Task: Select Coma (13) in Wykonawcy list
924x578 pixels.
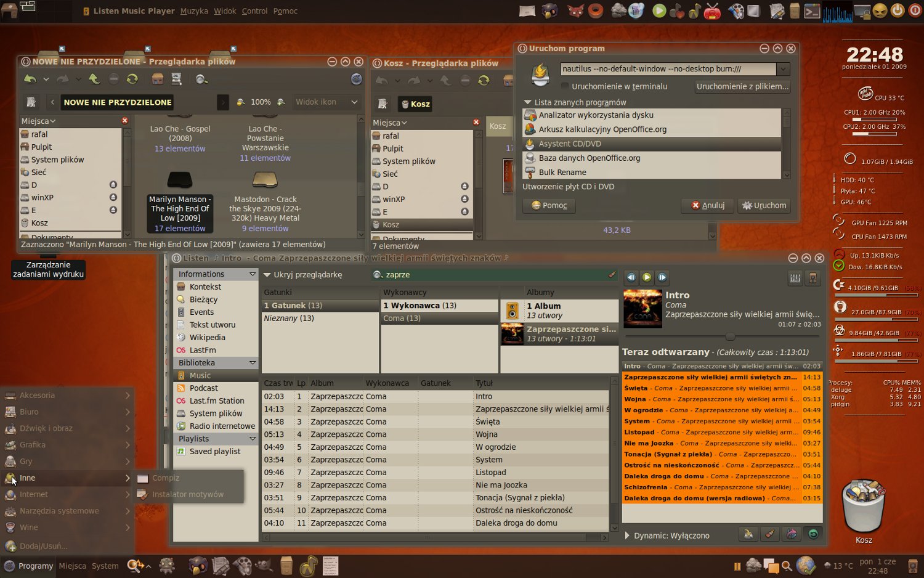Action: [x=439, y=319]
